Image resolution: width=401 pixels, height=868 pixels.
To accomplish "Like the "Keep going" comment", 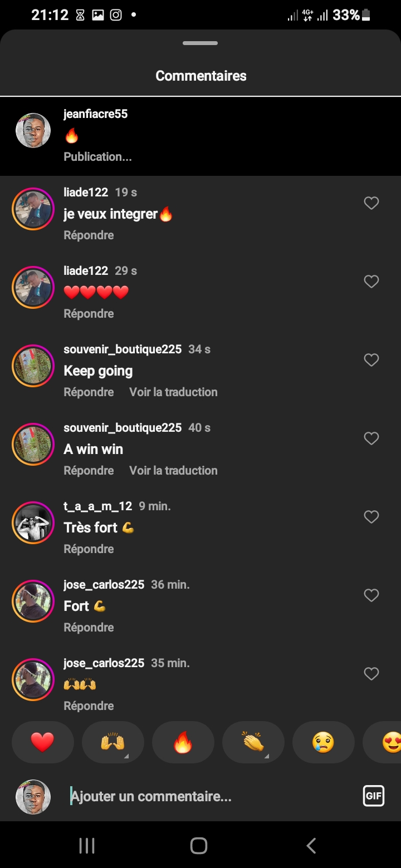I will click(371, 361).
